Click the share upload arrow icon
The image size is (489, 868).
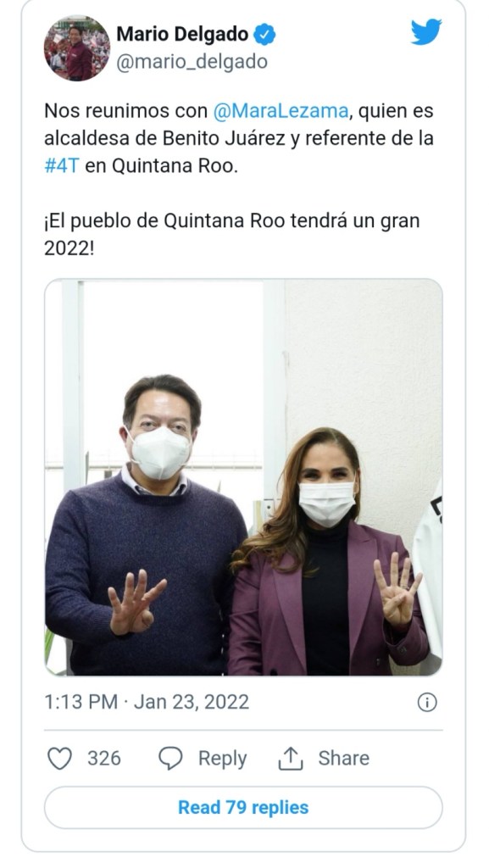click(291, 759)
